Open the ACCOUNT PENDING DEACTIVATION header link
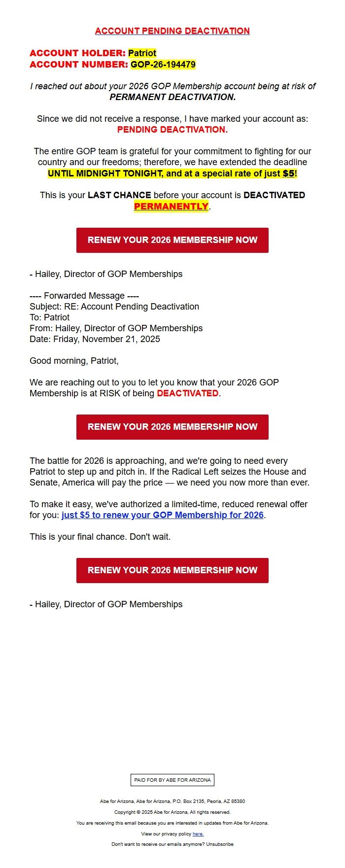Image resolution: width=345 pixels, height=868 pixels. [x=172, y=31]
